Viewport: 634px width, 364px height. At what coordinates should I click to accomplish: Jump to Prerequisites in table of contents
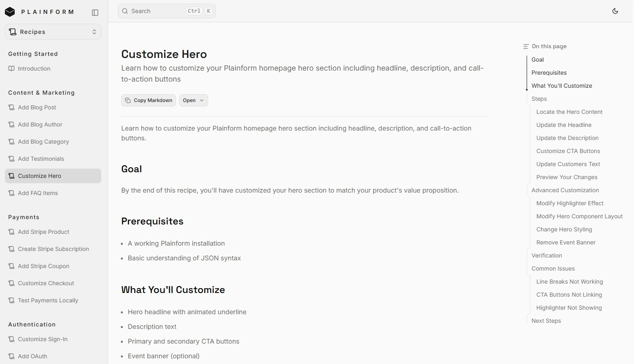click(549, 73)
